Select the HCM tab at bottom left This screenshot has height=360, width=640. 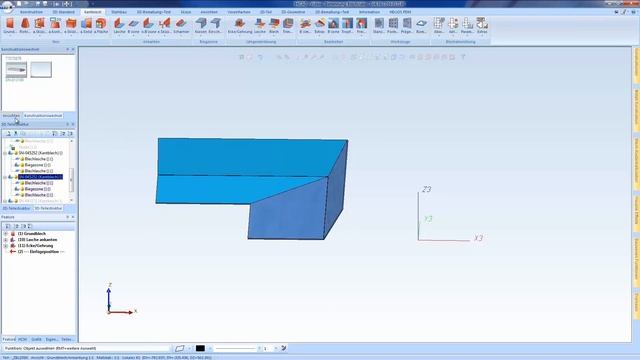[x=22, y=339]
